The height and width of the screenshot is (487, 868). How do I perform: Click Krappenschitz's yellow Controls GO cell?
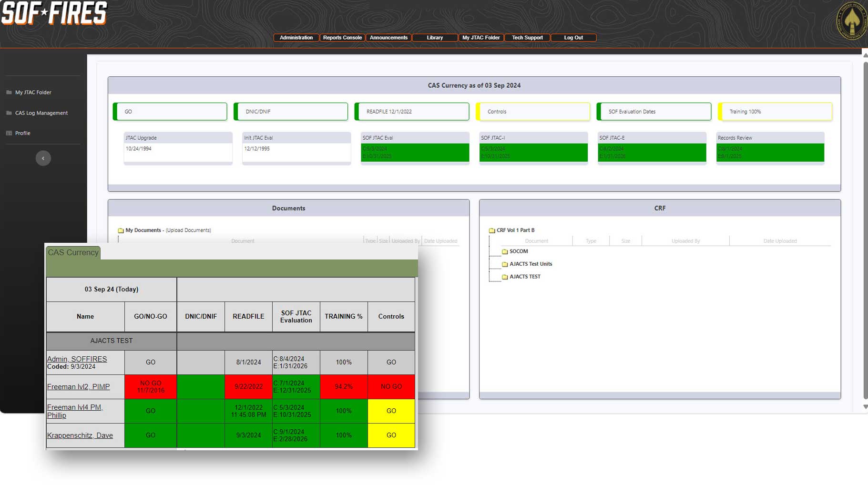(x=391, y=435)
